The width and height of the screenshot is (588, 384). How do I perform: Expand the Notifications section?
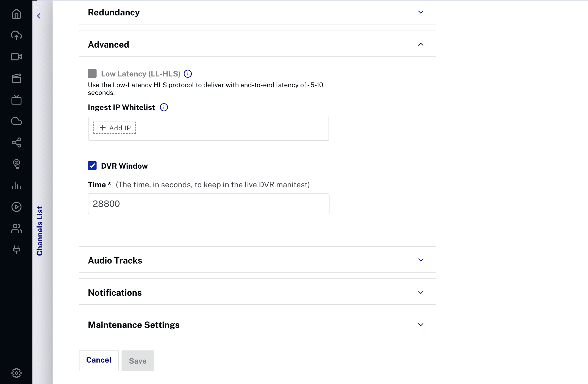pyautogui.click(x=421, y=292)
